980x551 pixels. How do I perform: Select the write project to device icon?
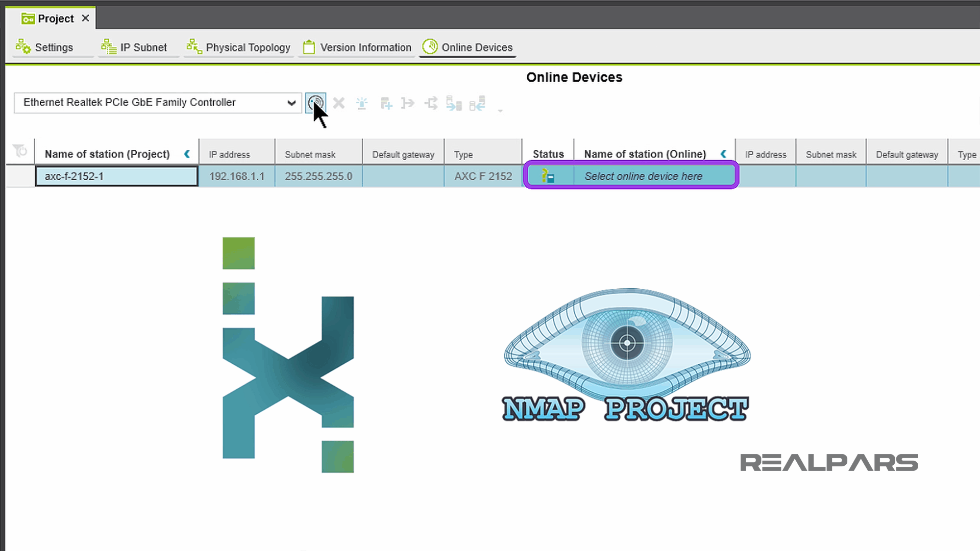tap(454, 103)
